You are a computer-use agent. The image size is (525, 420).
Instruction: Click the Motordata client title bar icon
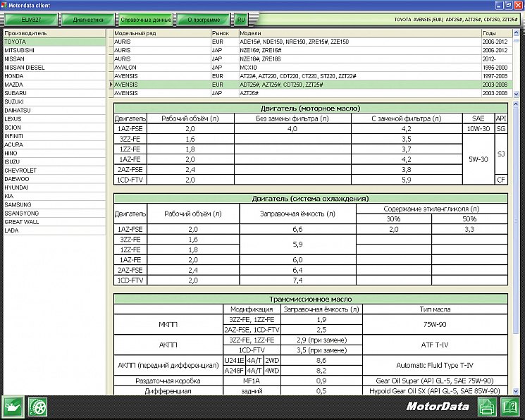point(4,5)
